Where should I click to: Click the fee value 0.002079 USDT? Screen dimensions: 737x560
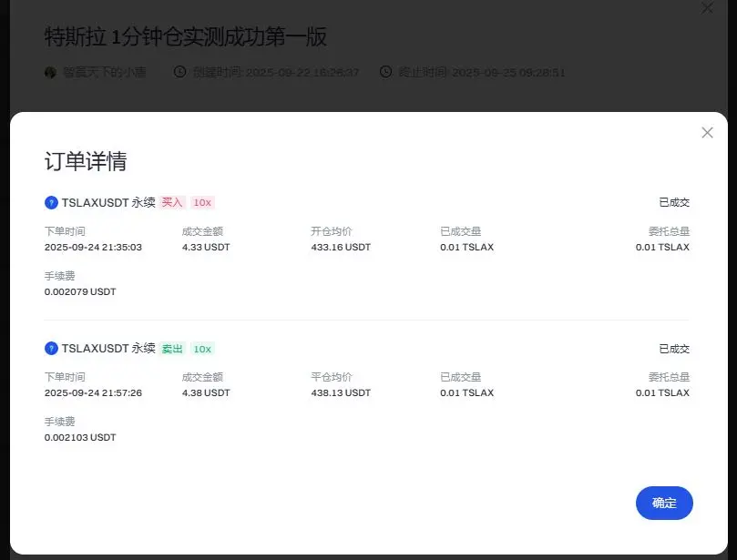(x=80, y=291)
